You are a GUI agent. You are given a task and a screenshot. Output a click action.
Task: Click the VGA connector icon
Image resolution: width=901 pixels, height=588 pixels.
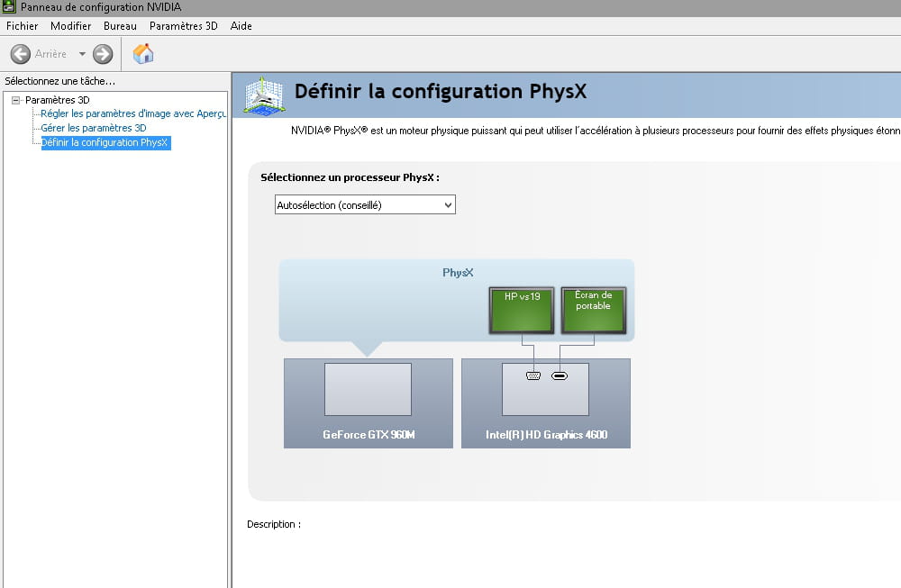click(x=533, y=376)
